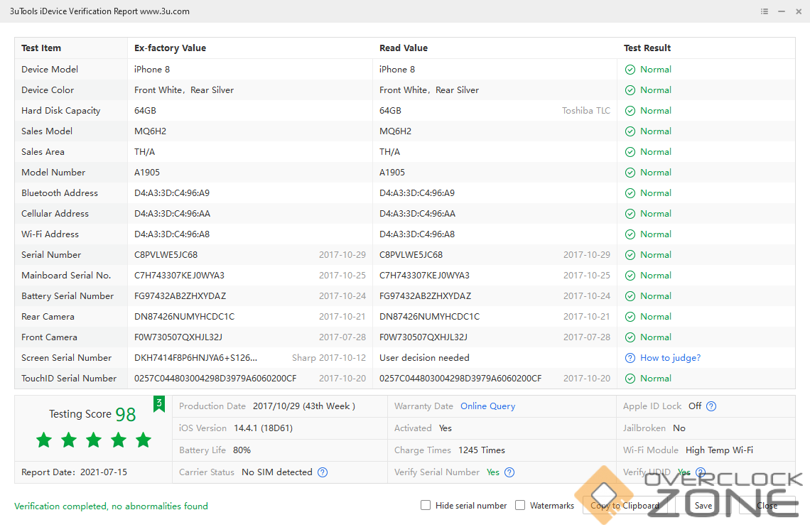Click the Close button at bottom right
The image size is (810, 532).
767,506
